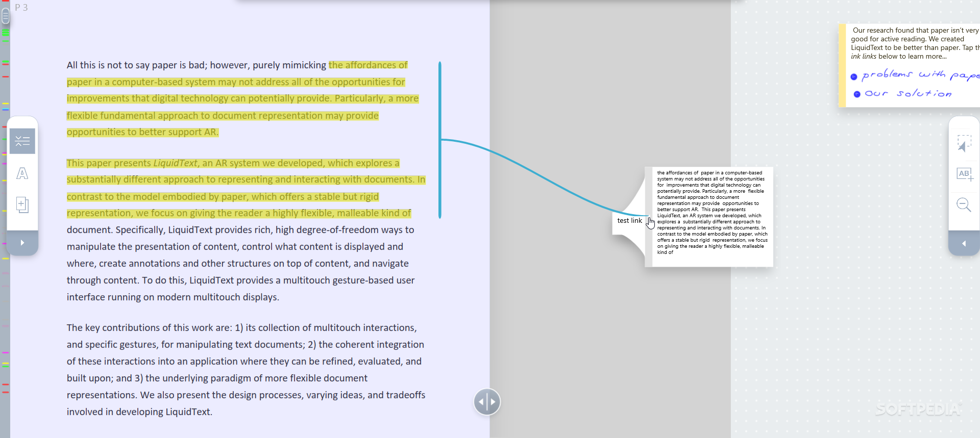Click the add document page icon
The width and height of the screenshot is (980, 438).
point(22,205)
